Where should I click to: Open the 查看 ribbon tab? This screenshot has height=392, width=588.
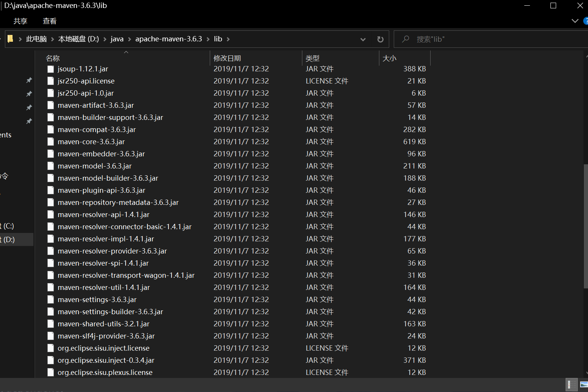[x=49, y=21]
